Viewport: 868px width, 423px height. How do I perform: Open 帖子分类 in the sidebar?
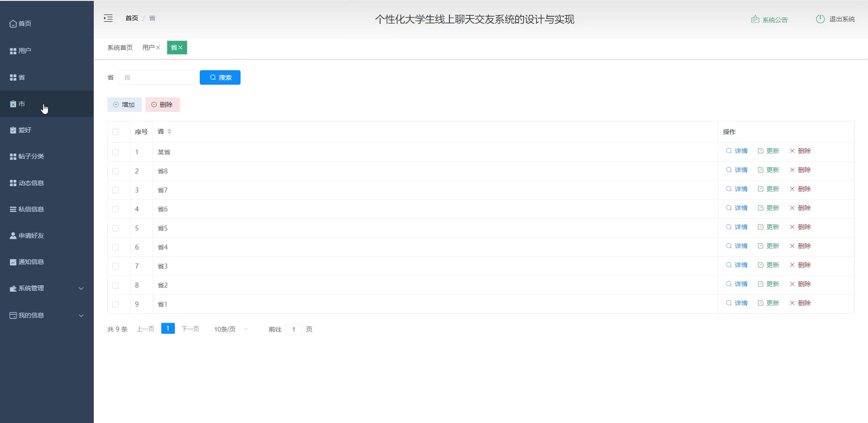[x=47, y=156]
